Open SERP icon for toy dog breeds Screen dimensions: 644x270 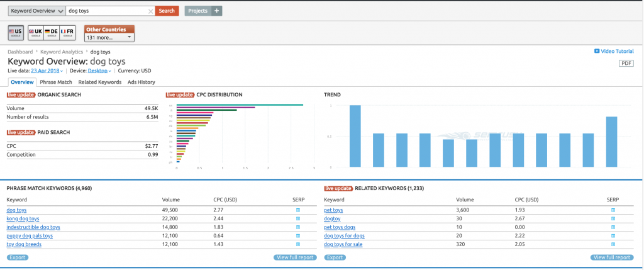[x=298, y=245]
